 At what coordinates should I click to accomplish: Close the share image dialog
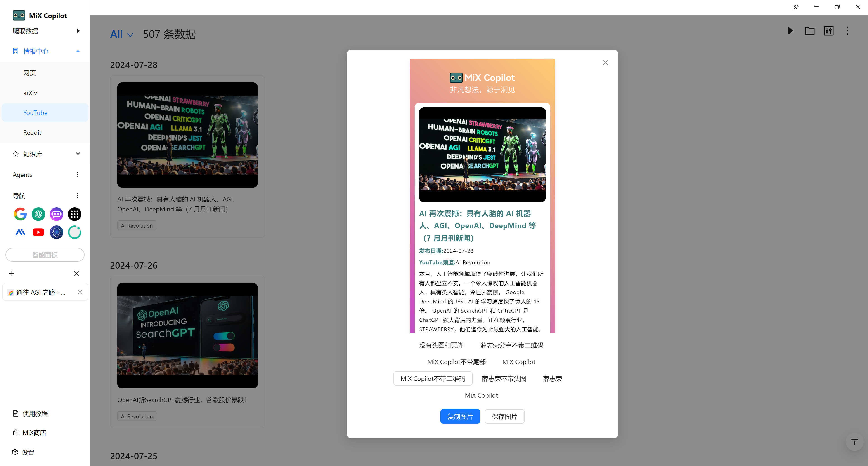click(605, 63)
